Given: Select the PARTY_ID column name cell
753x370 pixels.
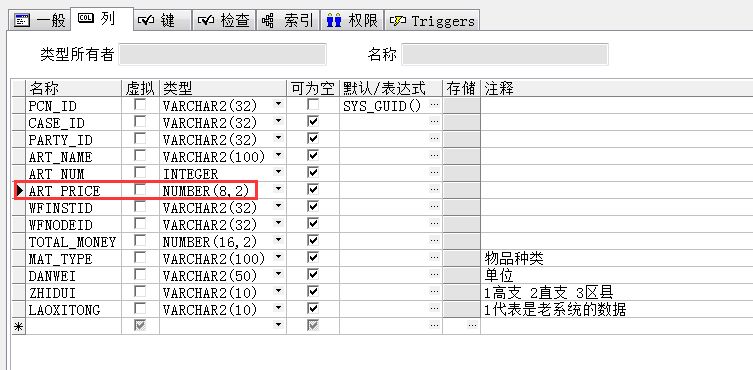Looking at the screenshot, I should (x=73, y=139).
